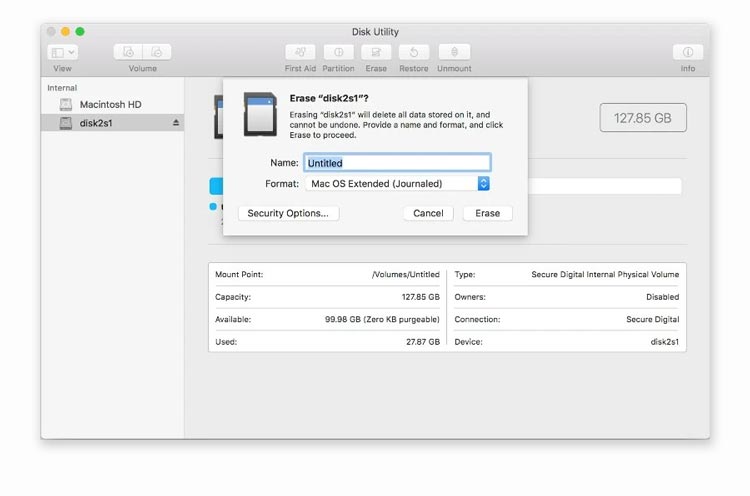Open the Info toolbar button
750x496 pixels.
[688, 52]
